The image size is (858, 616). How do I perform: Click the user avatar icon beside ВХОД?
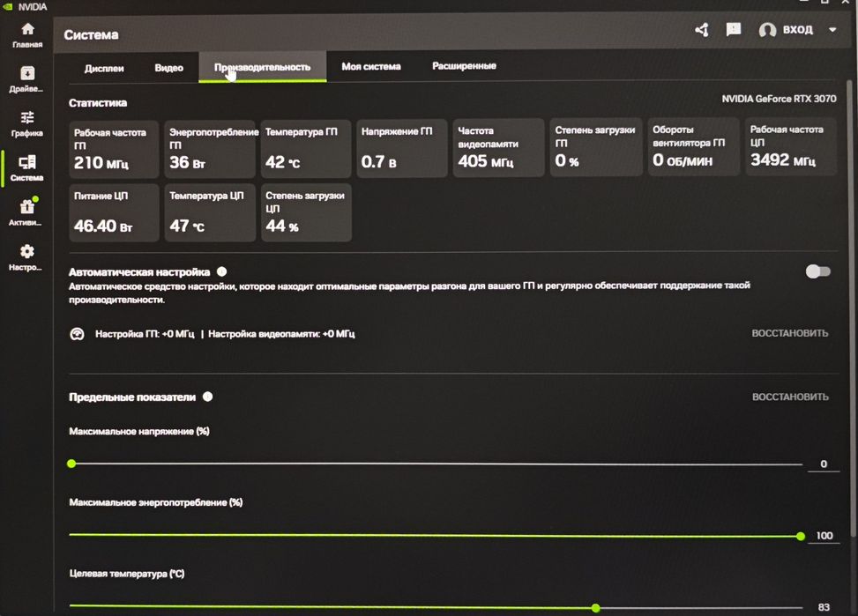[x=767, y=30]
